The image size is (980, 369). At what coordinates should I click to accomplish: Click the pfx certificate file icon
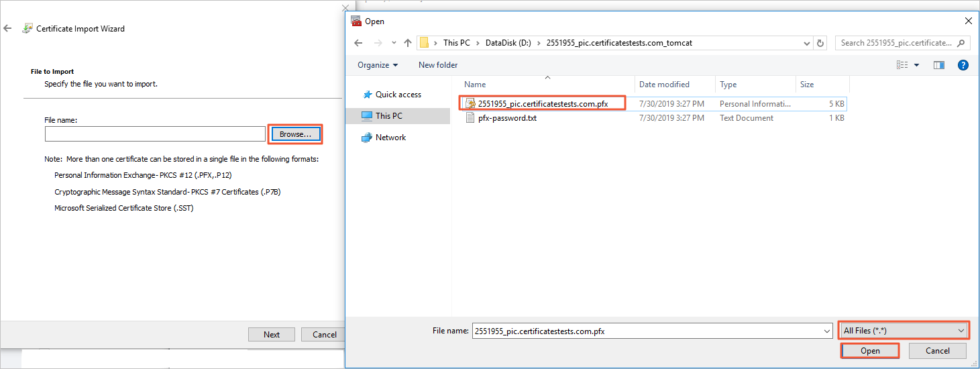(471, 104)
